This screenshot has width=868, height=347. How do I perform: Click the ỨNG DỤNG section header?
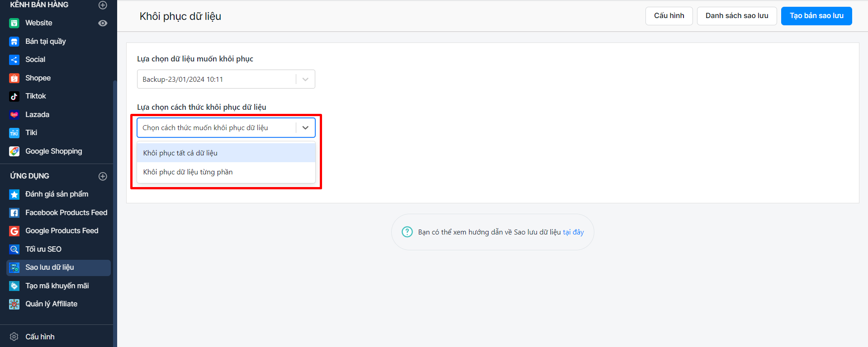tap(30, 176)
